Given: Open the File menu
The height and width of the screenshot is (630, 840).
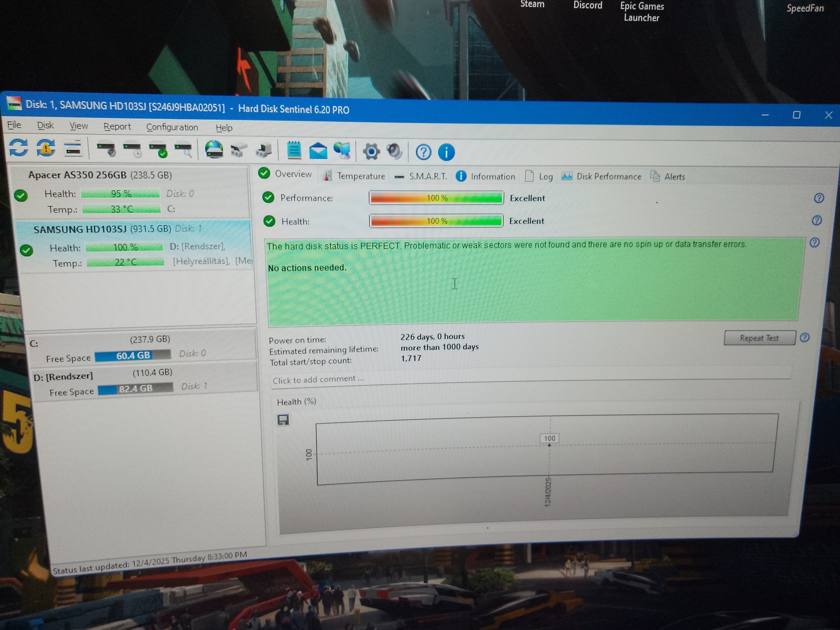Looking at the screenshot, I should point(14,125).
